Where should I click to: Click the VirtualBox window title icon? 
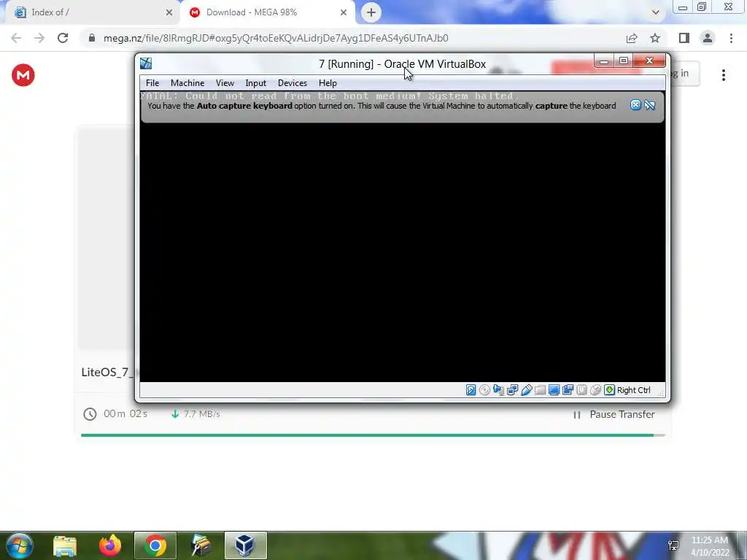(146, 63)
